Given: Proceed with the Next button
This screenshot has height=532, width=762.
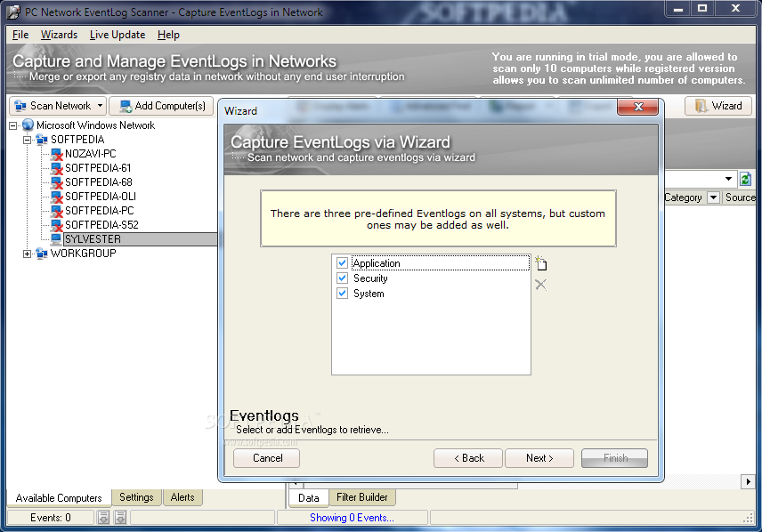Looking at the screenshot, I should (539, 458).
